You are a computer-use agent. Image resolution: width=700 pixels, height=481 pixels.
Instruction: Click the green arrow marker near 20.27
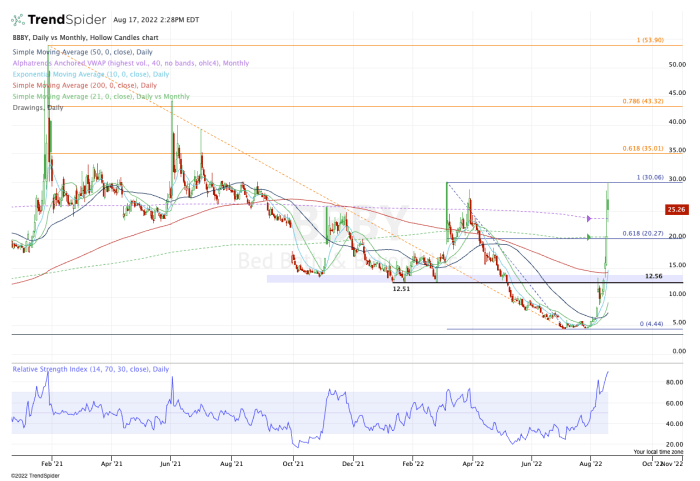coord(590,237)
